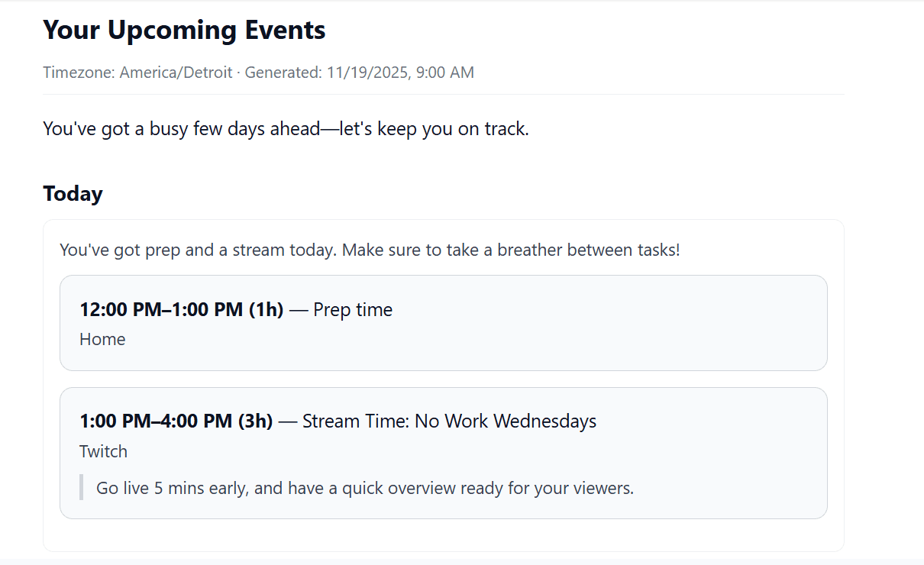
Task: Click the "prep and a stream today" summary
Action: point(238,250)
